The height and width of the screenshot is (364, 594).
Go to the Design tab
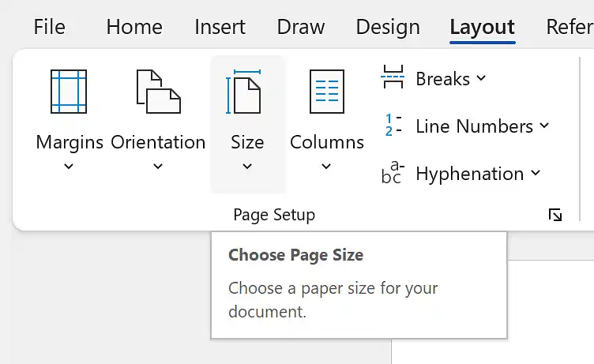388,28
